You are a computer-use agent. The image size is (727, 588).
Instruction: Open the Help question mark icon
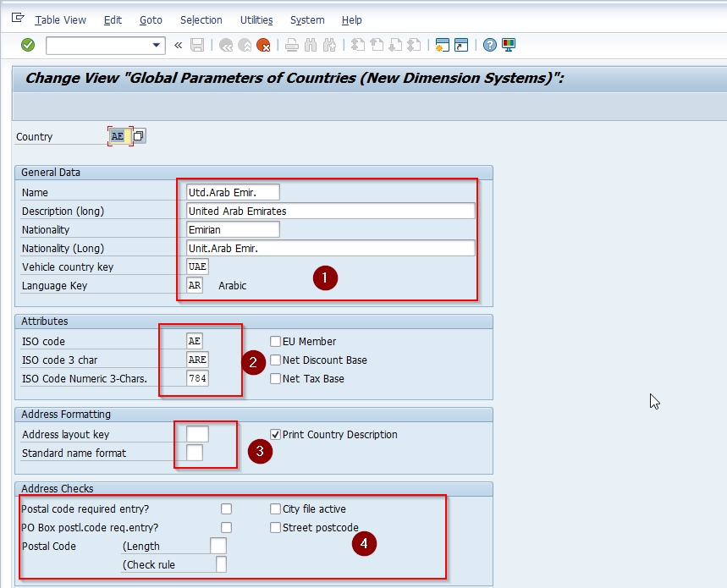click(x=489, y=45)
